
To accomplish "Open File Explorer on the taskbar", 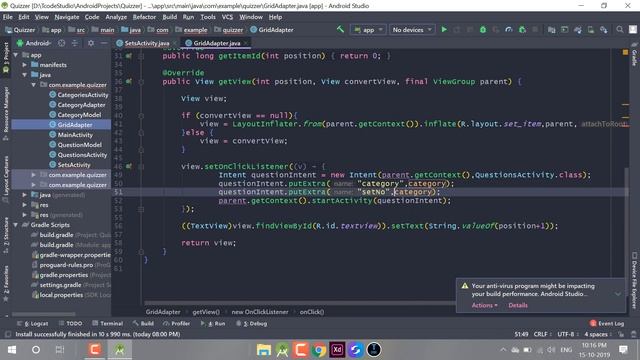I will tap(264, 350).
